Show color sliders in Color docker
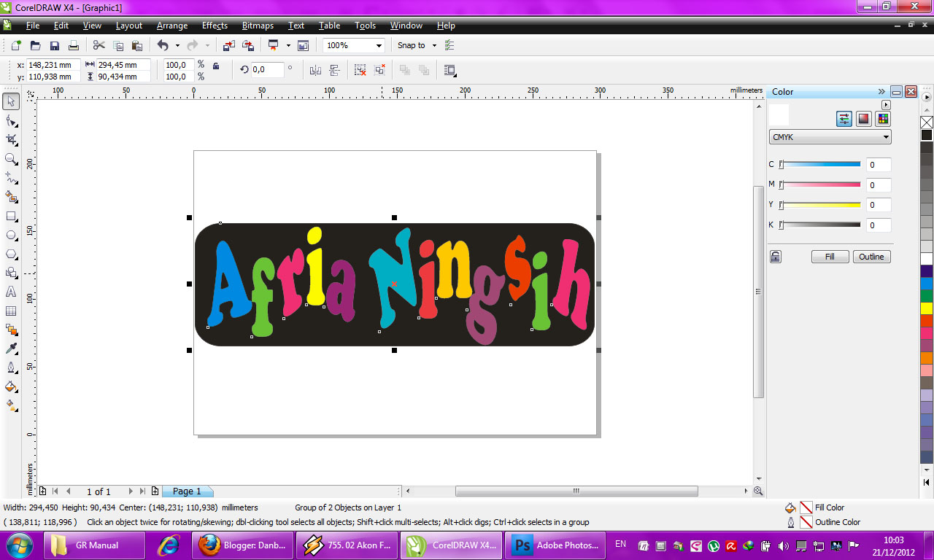 (x=844, y=119)
